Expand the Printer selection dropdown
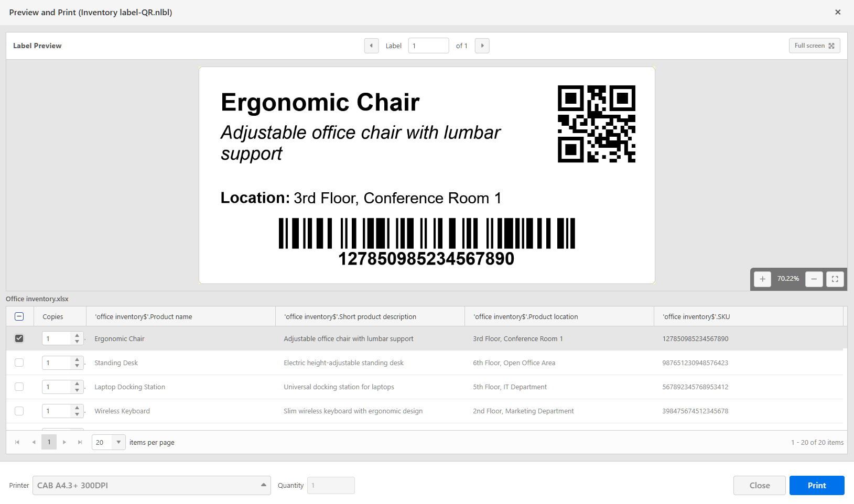Screen dimensions: 854x504 coord(263,485)
